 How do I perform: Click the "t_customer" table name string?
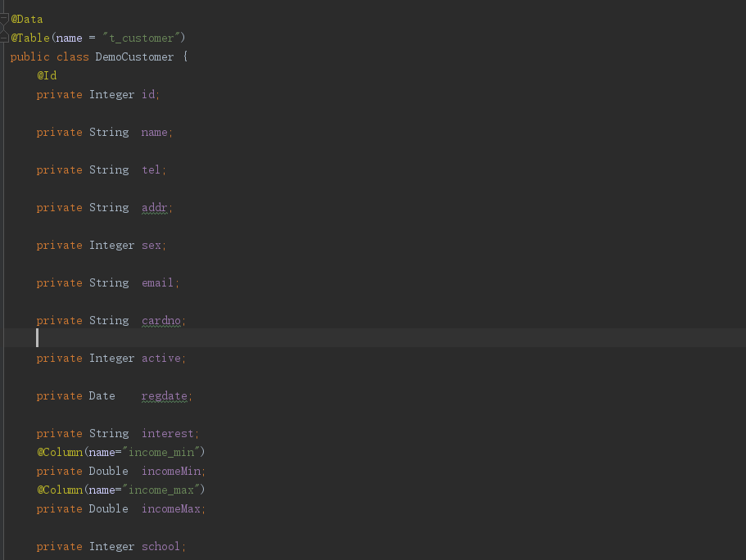[142, 38]
